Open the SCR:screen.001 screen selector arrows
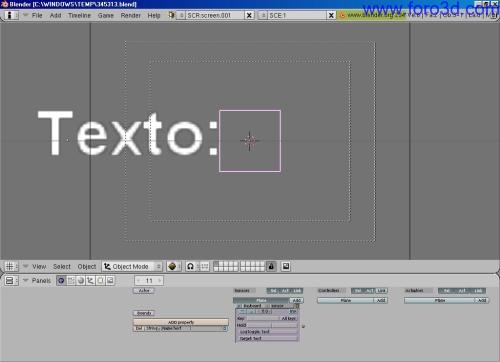500x362 pixels. (180, 15)
